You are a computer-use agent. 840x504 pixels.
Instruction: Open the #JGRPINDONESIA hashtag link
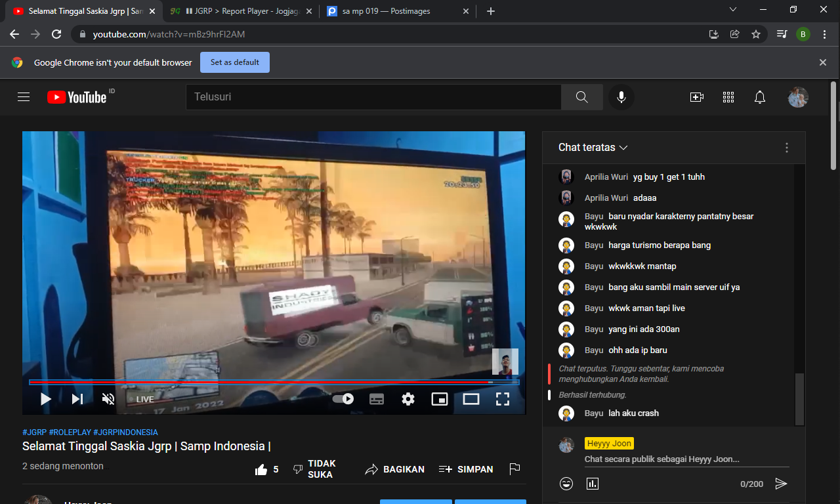coord(126,432)
